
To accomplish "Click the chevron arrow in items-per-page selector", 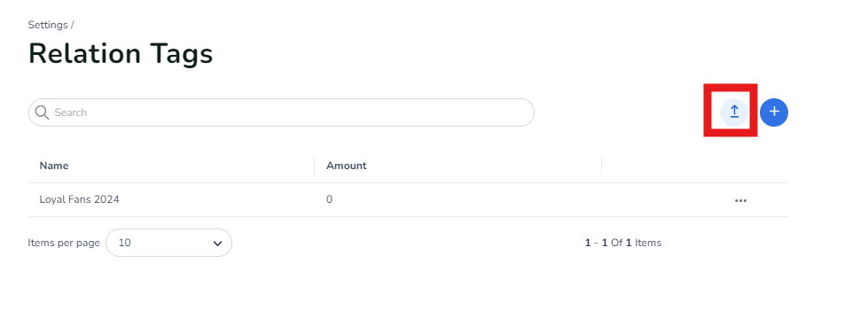I will coord(217,244).
